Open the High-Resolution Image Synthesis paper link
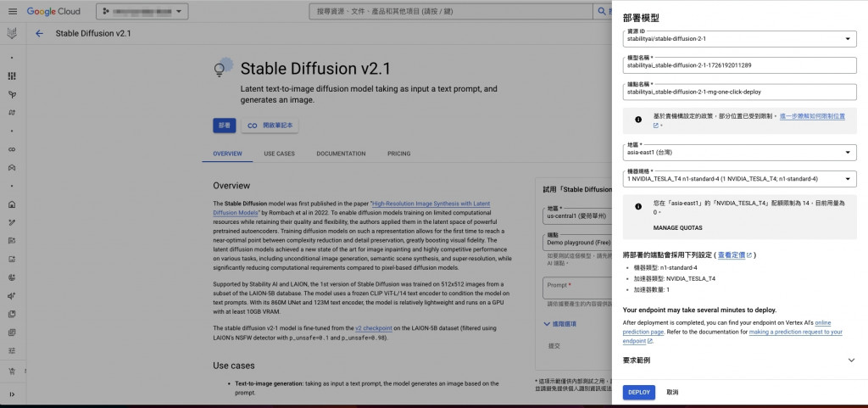 tap(431, 204)
